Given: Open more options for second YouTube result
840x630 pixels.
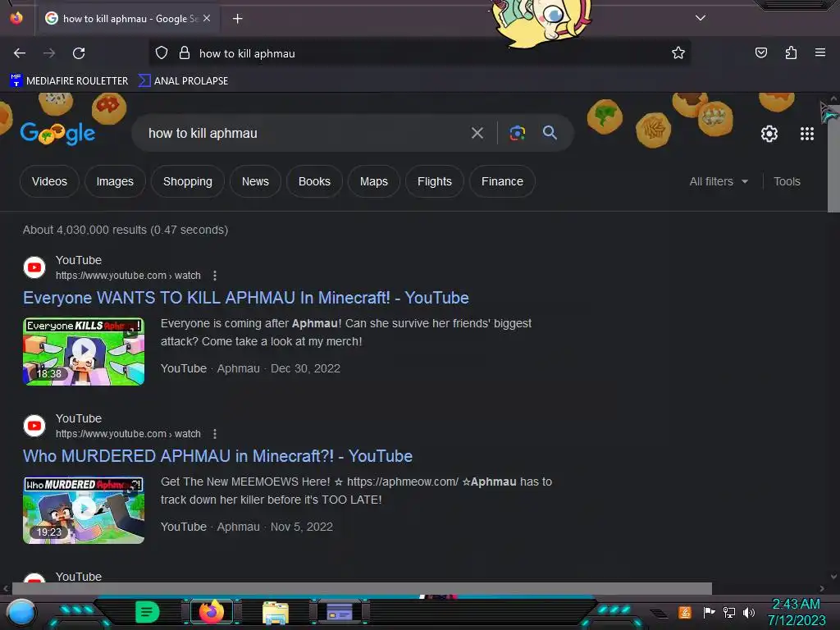Looking at the screenshot, I should point(215,434).
